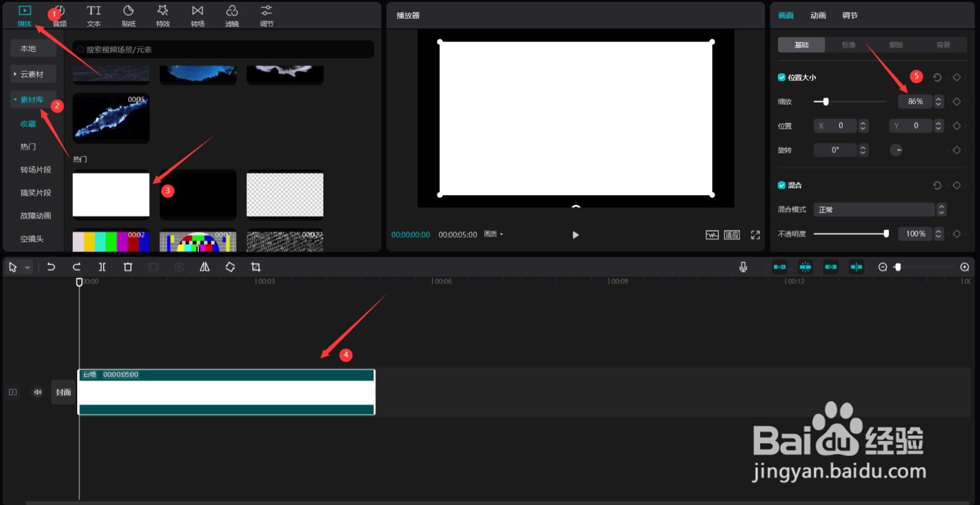
Task: Open the 贴纸 tab
Action: 129,15
